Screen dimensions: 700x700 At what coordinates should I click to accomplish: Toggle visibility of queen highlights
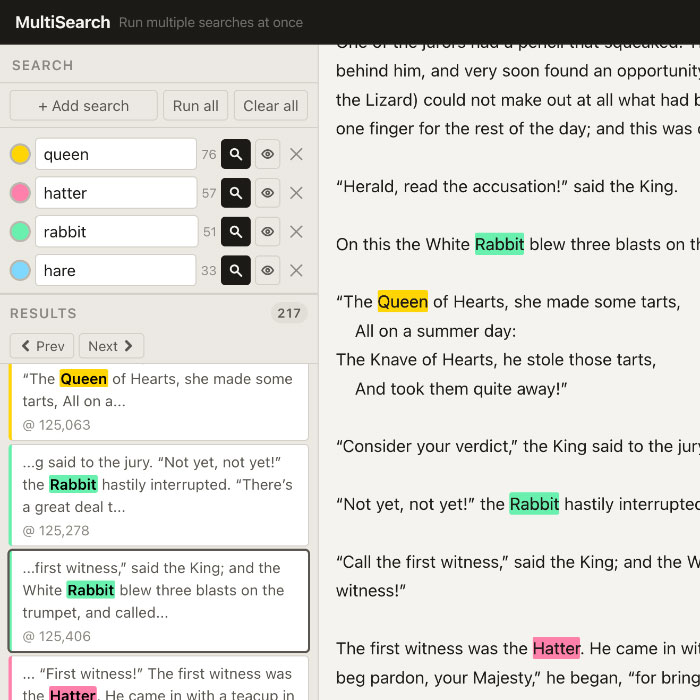point(267,154)
